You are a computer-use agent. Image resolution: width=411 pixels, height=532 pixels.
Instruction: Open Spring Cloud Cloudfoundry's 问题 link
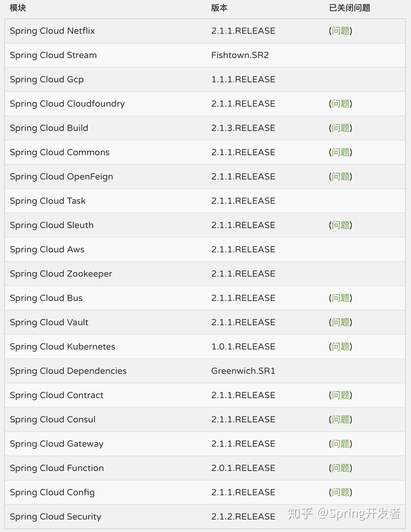pos(340,104)
